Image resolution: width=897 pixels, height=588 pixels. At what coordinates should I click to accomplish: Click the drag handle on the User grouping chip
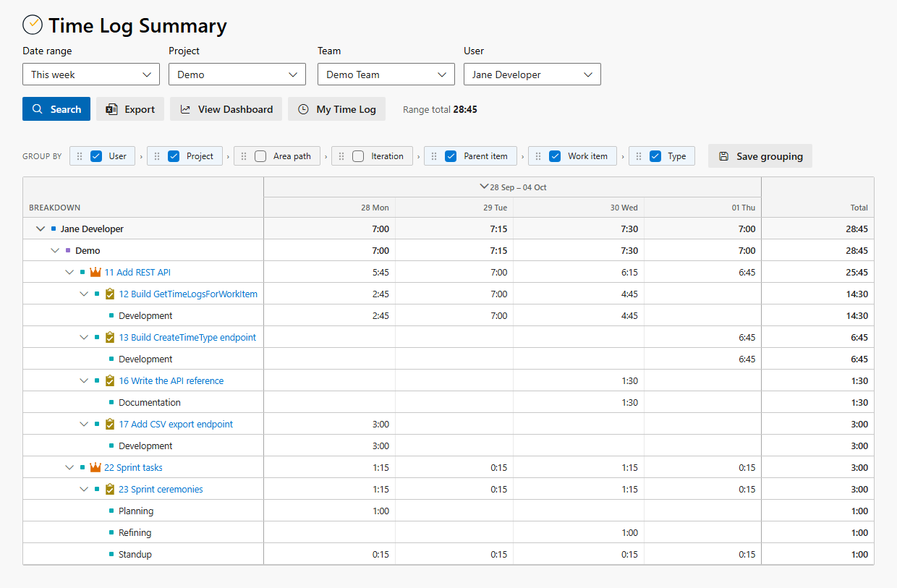(80, 156)
